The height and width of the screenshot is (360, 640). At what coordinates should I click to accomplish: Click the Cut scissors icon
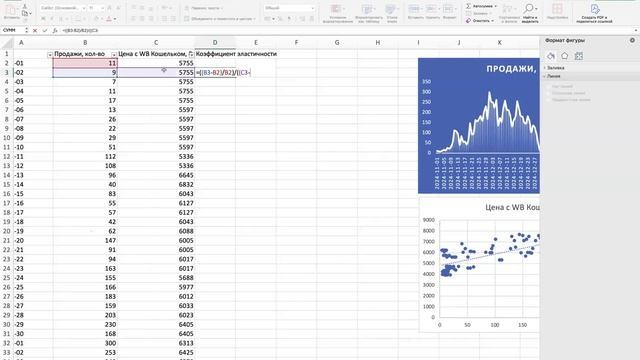(x=24, y=6)
